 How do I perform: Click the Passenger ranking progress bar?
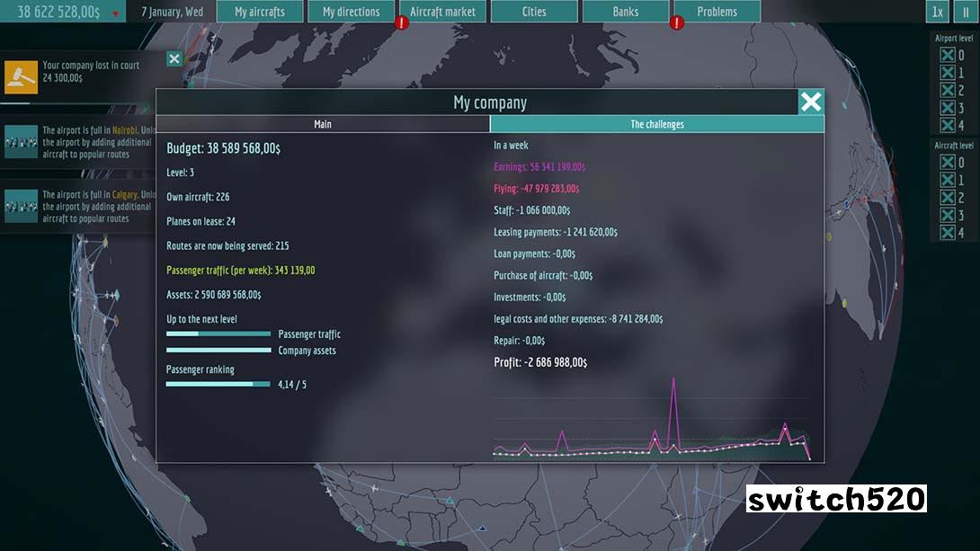[218, 384]
